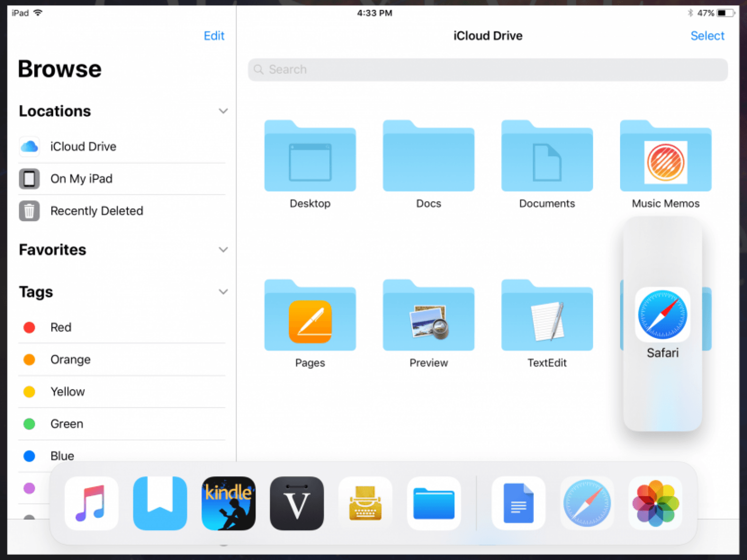The width and height of the screenshot is (747, 560).
Task: Tap the Desktop folder label
Action: 310,203
